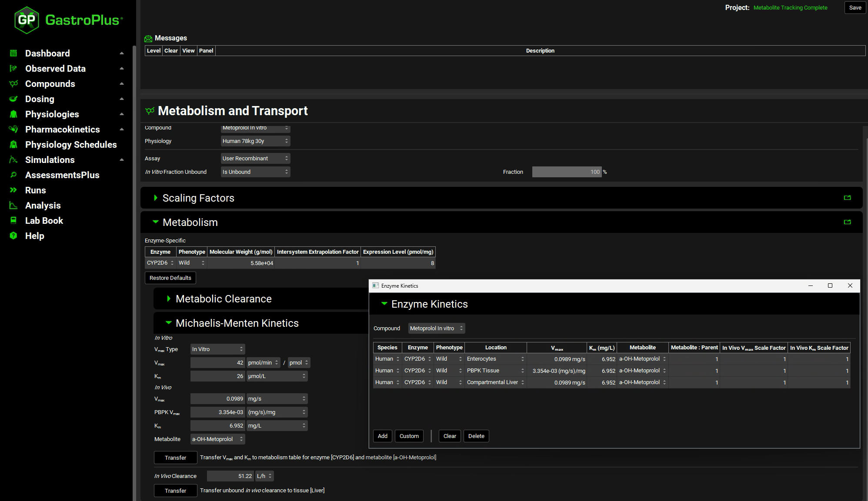The image size is (868, 501).
Task: Click the Help question mark icon
Action: click(x=13, y=236)
